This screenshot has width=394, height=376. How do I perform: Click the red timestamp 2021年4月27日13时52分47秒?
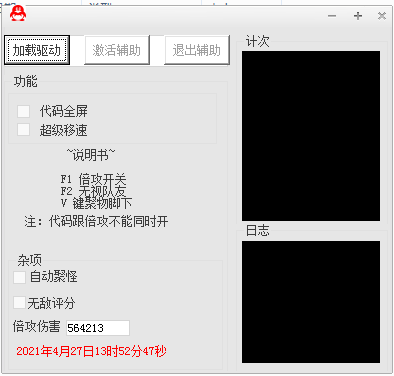91,351
